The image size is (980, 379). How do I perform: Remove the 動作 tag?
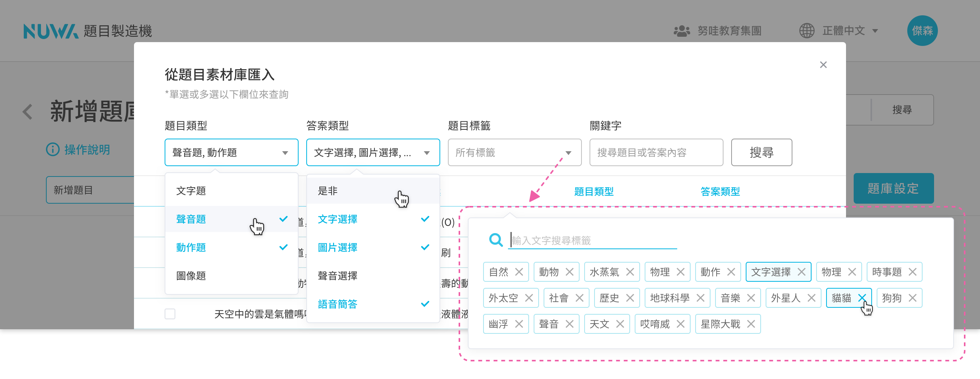(731, 272)
